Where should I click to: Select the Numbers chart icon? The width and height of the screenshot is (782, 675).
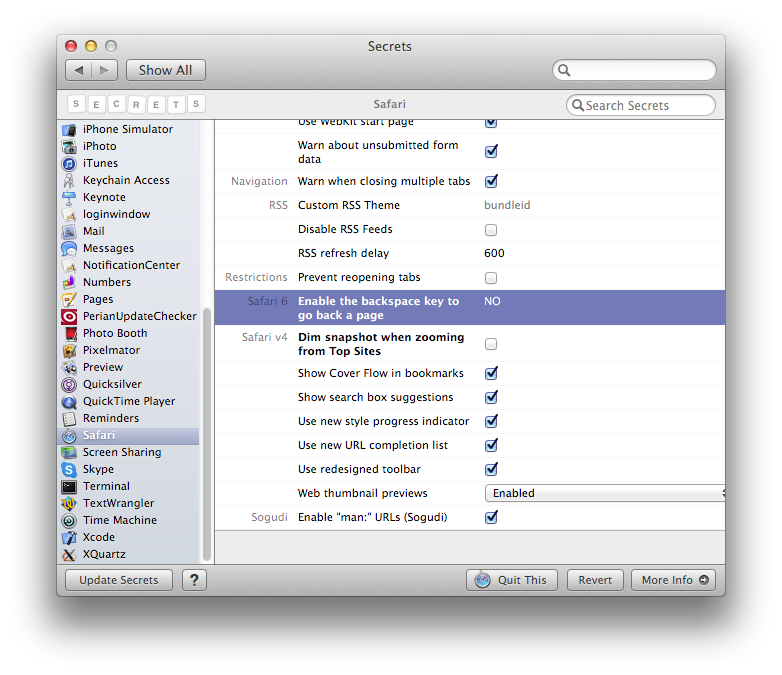tap(69, 282)
